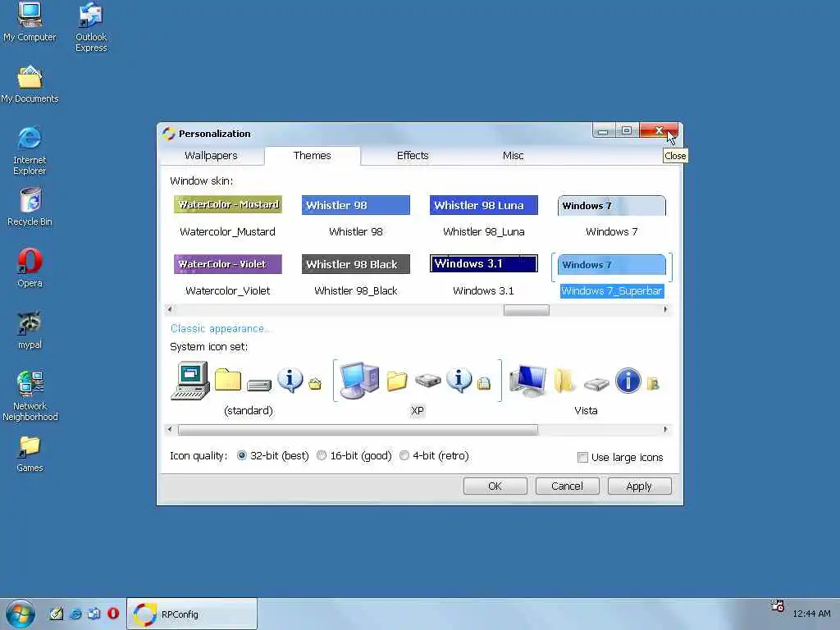Screen dimensions: 840x630
Task: Click the taskbar clock 12:44 AM
Action: [x=811, y=614]
